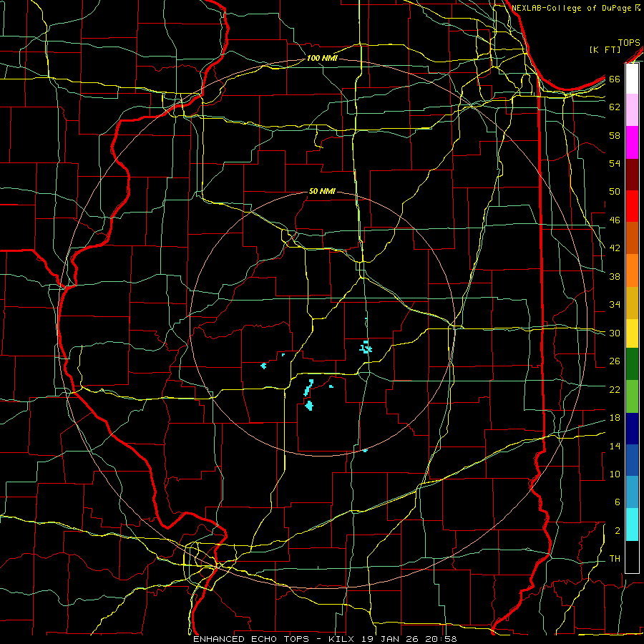Click the 38 legend tick label
The image size is (644, 644).
click(615, 276)
